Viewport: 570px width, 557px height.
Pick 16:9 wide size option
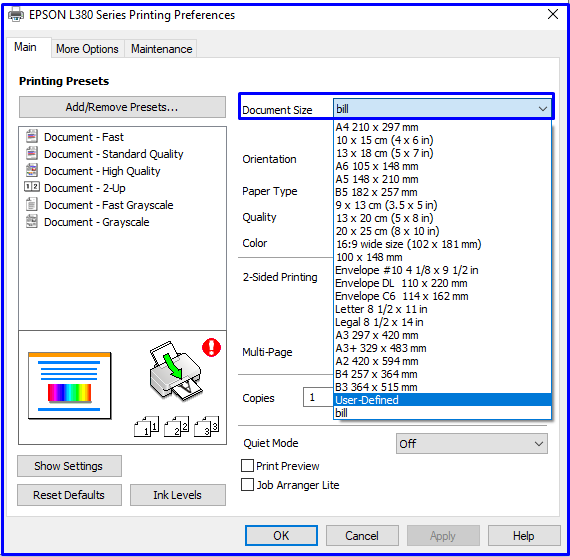pyautogui.click(x=442, y=244)
